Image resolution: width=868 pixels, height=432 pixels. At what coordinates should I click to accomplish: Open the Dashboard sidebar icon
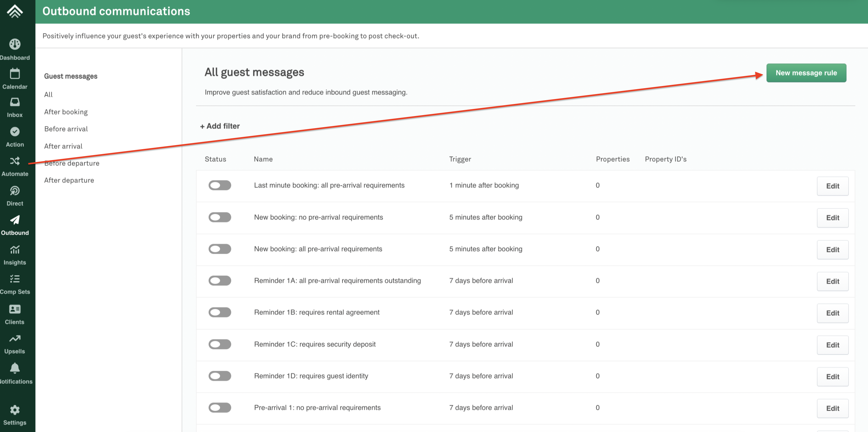(x=15, y=44)
